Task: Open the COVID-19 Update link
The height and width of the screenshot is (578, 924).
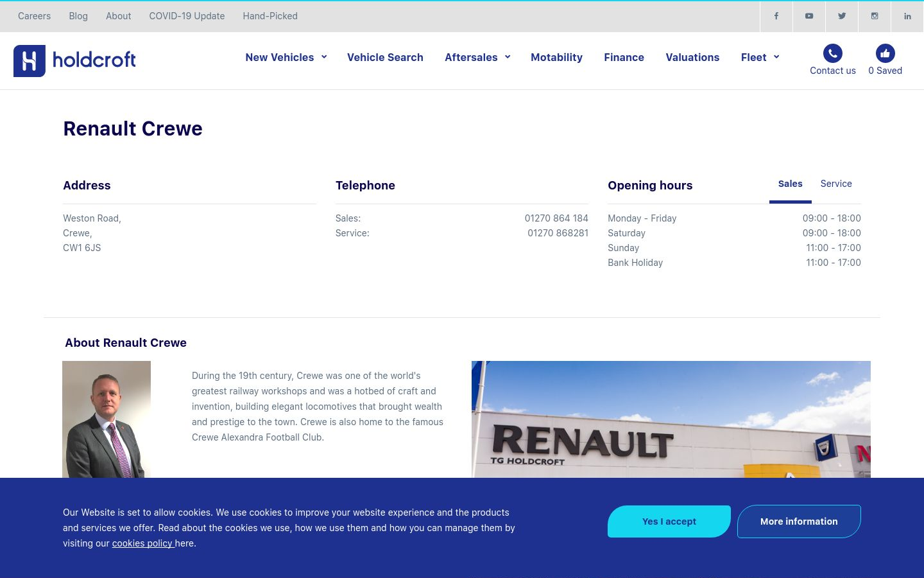Action: tap(187, 16)
